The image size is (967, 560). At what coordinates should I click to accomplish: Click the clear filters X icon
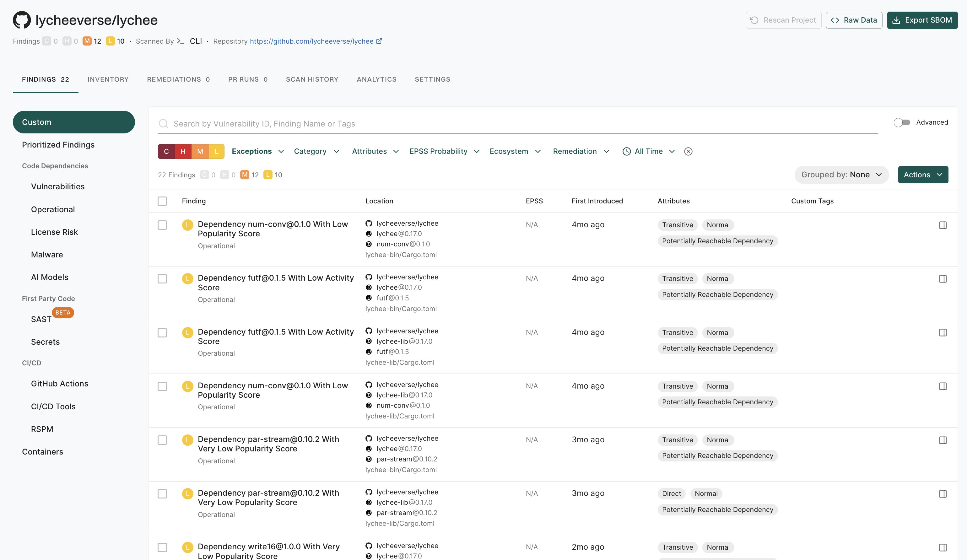pos(688,152)
